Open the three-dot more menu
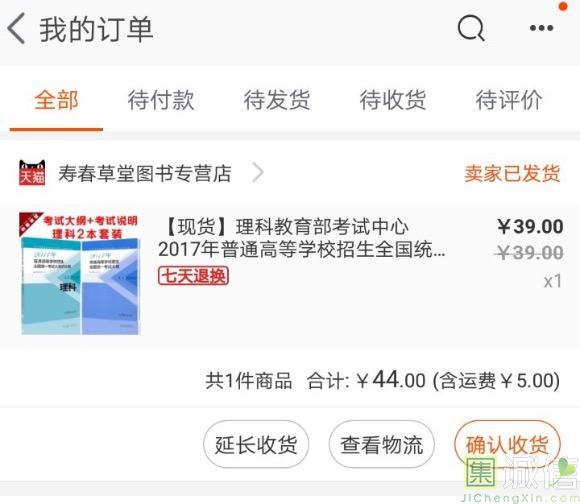 542,28
